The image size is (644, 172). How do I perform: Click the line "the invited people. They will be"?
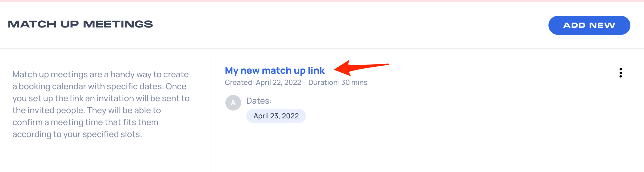[x=87, y=110]
